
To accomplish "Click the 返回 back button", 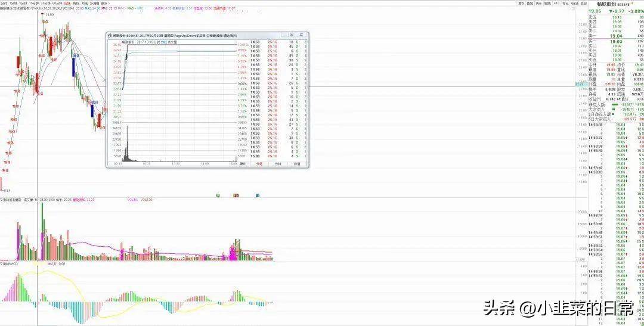I will (x=583, y=4).
